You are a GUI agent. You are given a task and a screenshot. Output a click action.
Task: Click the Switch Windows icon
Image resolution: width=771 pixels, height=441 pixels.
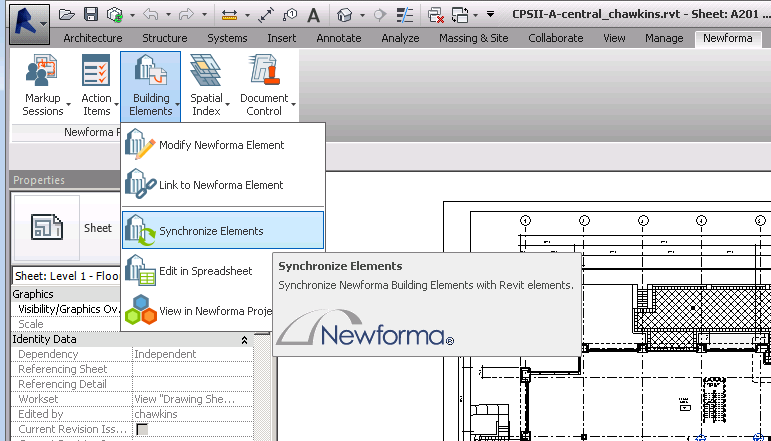click(x=460, y=15)
